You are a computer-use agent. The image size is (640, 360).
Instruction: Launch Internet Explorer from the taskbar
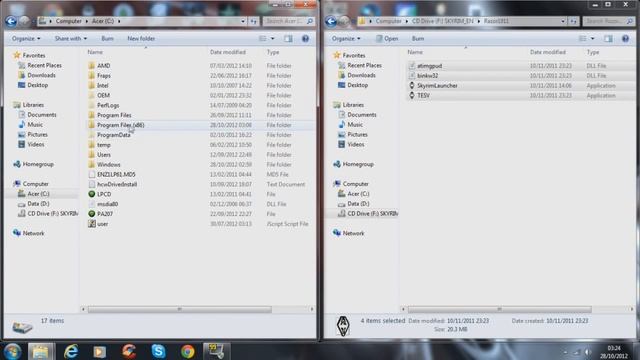(x=71, y=351)
